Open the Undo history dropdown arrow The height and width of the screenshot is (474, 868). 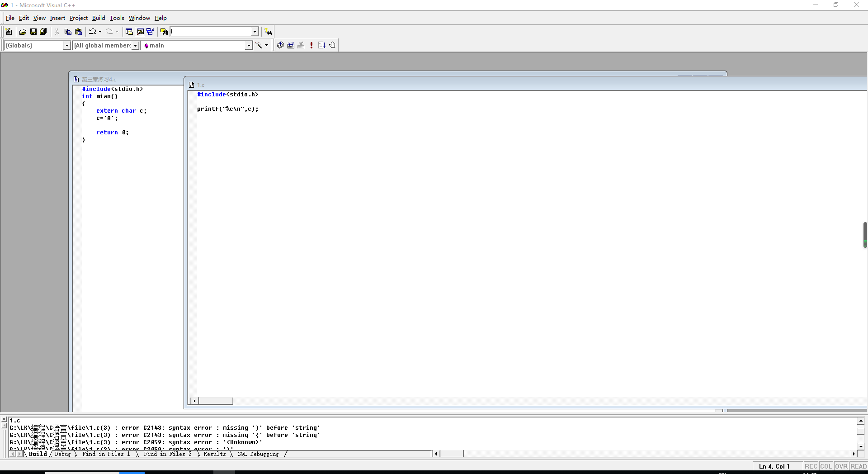(100, 32)
